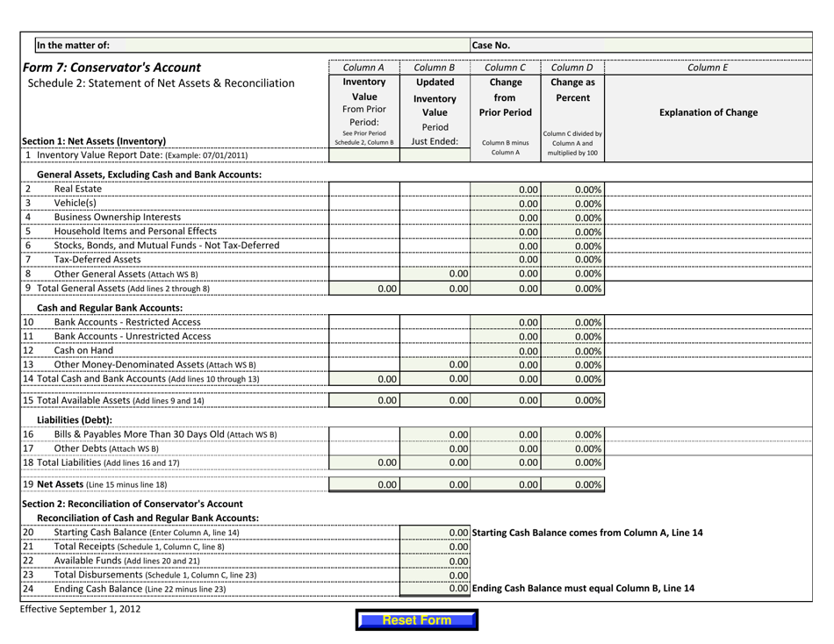Click the Cash on Hand value field
Viewport: 834px width, 644px height.
[364, 350]
